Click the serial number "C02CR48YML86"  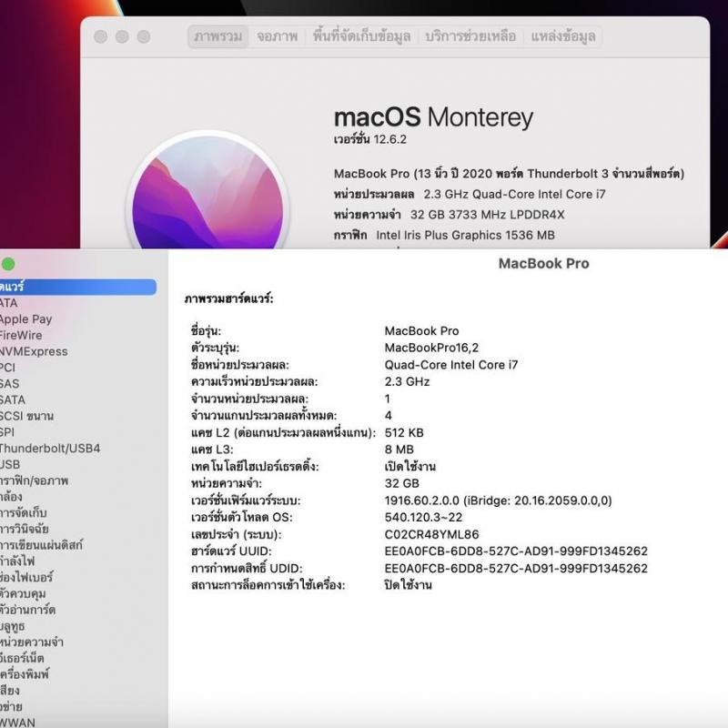coord(431,534)
